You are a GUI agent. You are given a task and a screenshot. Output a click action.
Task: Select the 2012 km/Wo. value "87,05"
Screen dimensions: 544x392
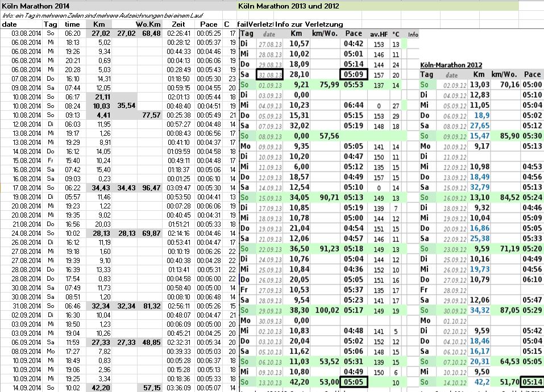pyautogui.click(x=510, y=310)
